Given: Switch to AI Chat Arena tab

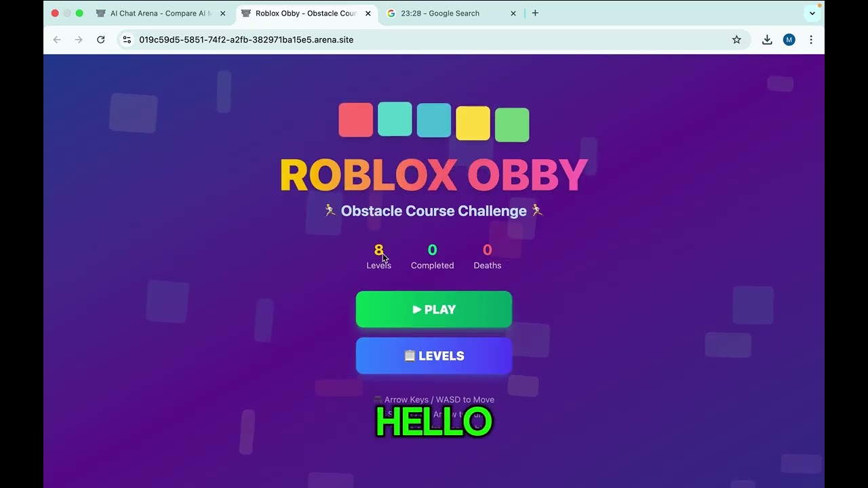Looking at the screenshot, I should click(x=161, y=13).
